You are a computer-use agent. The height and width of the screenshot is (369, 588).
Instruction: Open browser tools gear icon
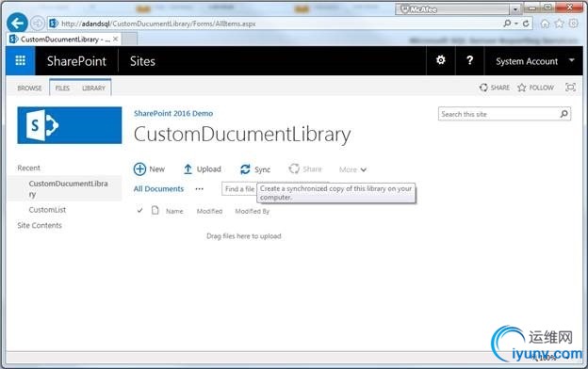(x=573, y=24)
